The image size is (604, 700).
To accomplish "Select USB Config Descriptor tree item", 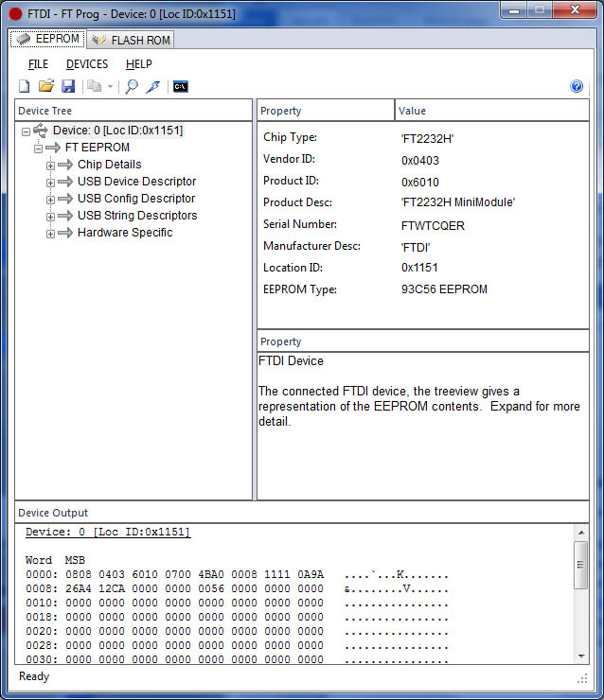I will pos(136,199).
